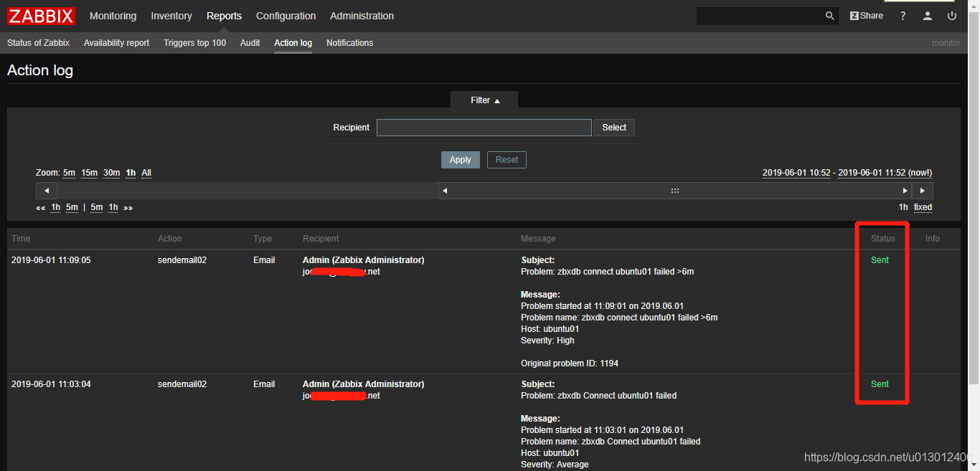Image resolution: width=980 pixels, height=471 pixels.
Task: Click the Message column header
Action: 538,239
